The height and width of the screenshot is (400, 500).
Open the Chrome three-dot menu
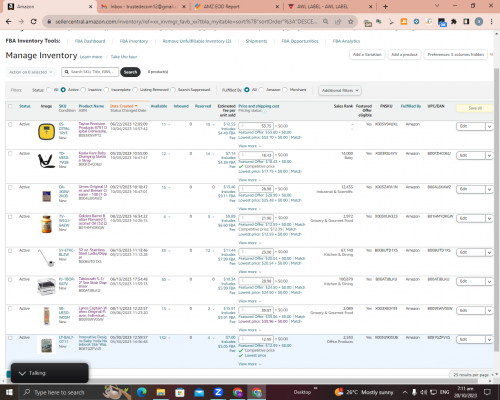(x=491, y=22)
